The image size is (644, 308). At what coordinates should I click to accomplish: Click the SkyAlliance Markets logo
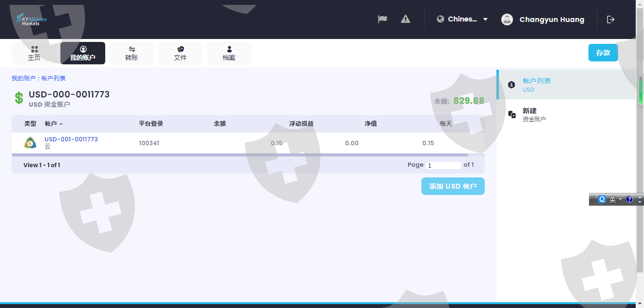click(x=32, y=19)
